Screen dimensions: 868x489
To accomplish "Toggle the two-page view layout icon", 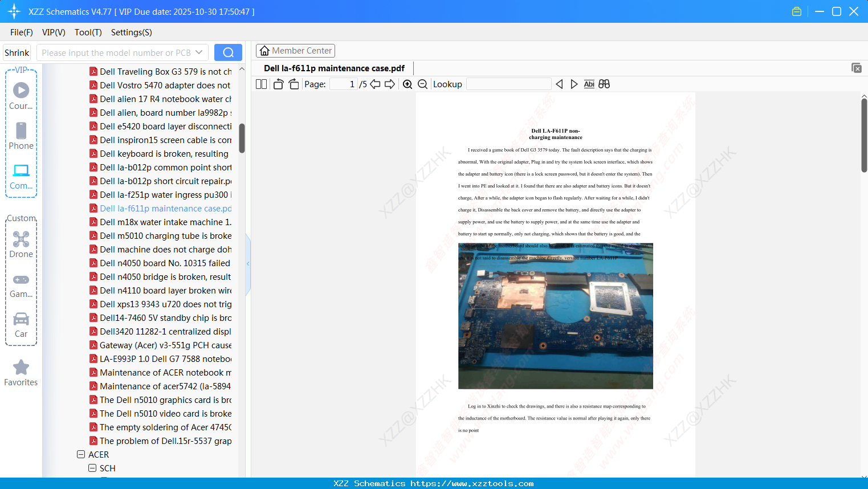I will [261, 84].
